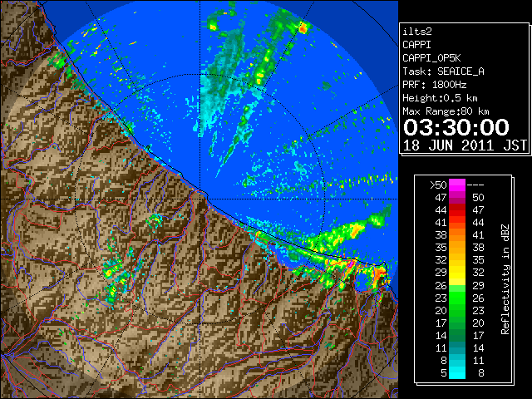This screenshot has width=532, height=399.
Task: Click the red 44–47 dBZ legend swatch
Action: pos(457,210)
